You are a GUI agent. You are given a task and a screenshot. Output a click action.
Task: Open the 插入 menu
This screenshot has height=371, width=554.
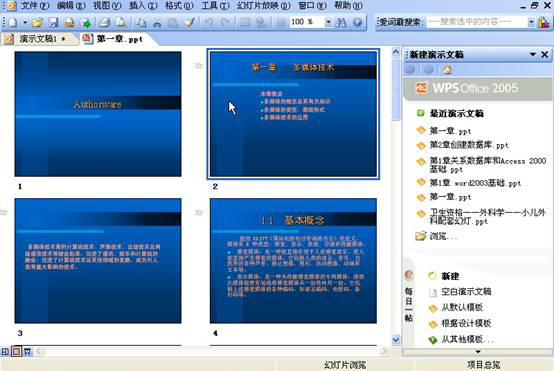click(x=143, y=5)
